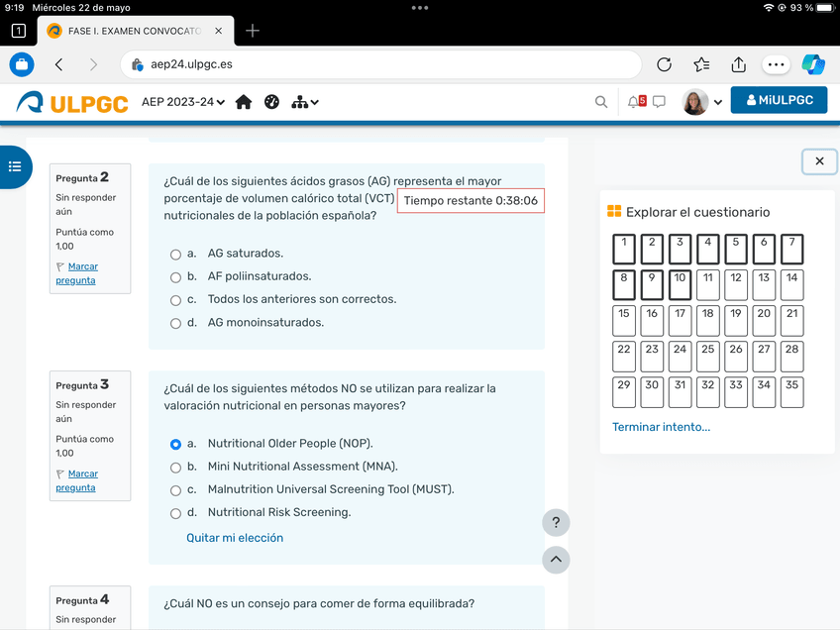
Task: Open the dashboard globe icon beside home
Action: [271, 101]
